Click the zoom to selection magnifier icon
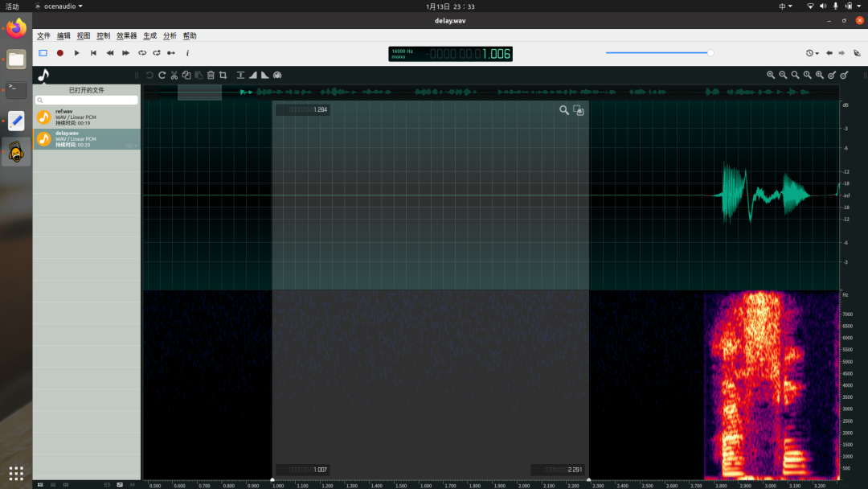 [819, 75]
